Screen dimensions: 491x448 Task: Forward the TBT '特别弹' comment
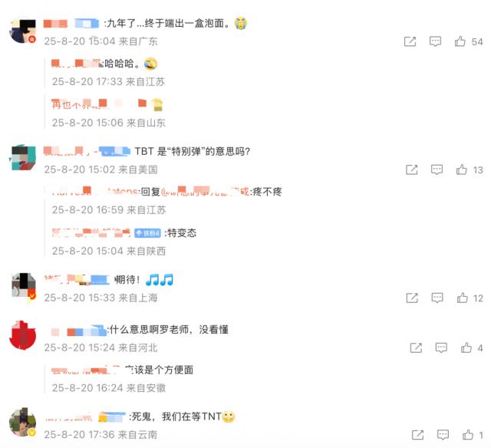click(x=411, y=170)
